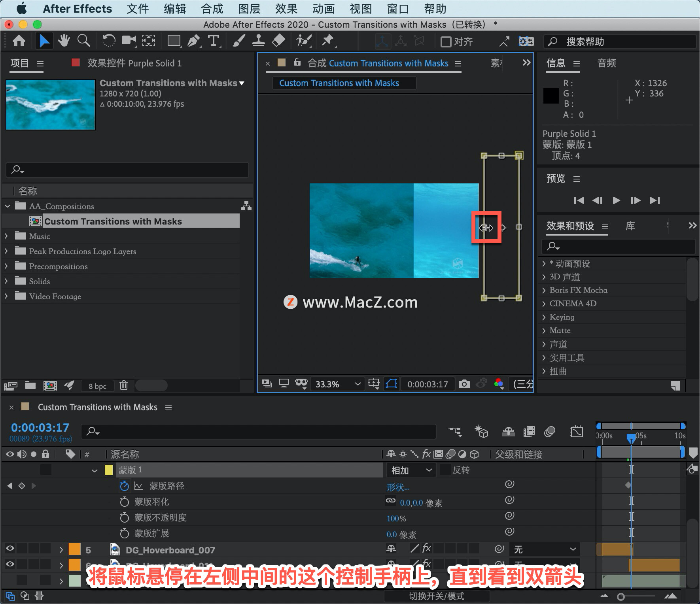The height and width of the screenshot is (604, 700).
Task: Hide the DG_Hoverboard_007 layer eye
Action: (x=10, y=548)
